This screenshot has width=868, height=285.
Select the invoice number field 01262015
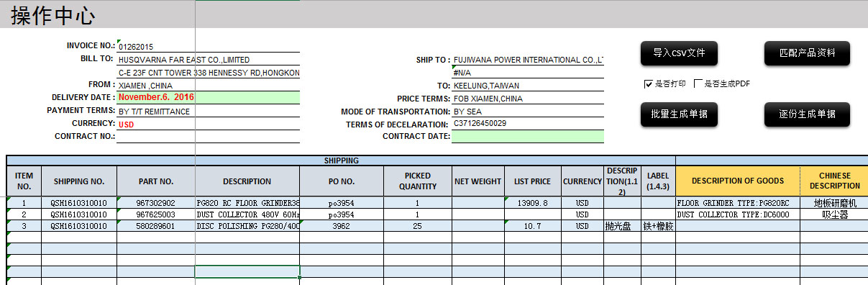(x=208, y=47)
